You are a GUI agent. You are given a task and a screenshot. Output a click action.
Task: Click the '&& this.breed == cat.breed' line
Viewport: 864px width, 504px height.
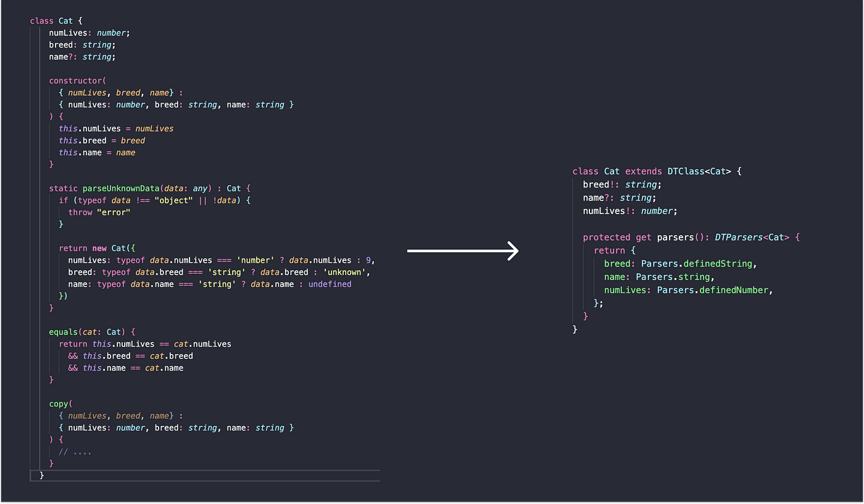pos(131,356)
